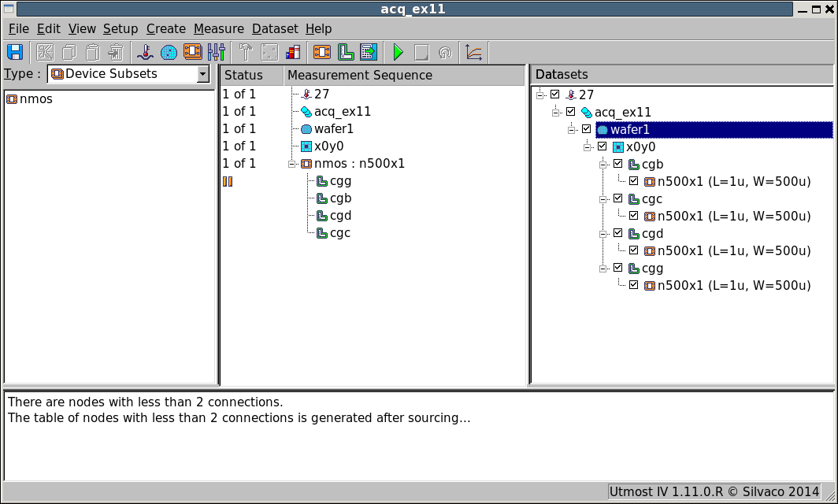Click the sliders settings toolbar icon

coord(216,53)
